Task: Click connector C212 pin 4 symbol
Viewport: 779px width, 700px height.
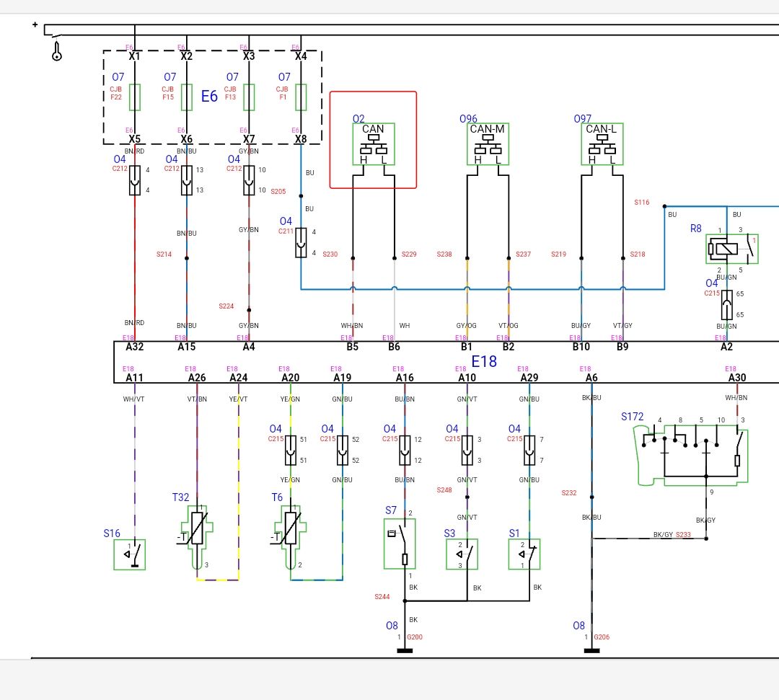Action: coord(135,180)
